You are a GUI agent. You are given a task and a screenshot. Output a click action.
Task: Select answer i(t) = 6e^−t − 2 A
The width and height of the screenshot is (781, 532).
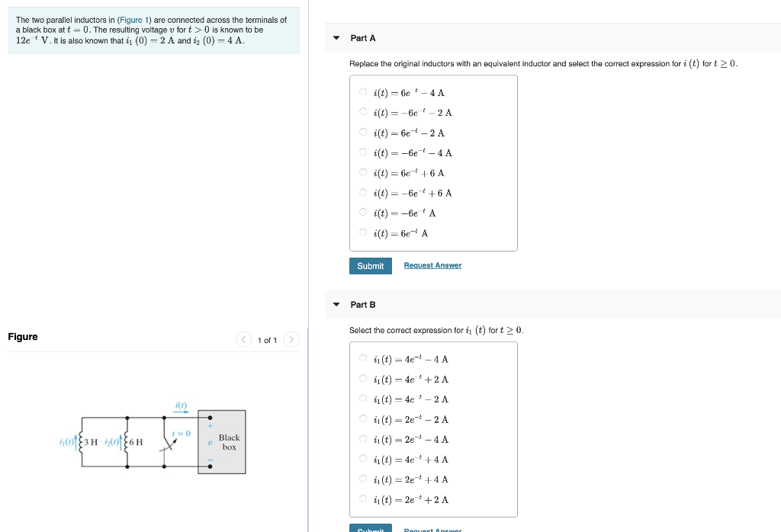tap(363, 131)
